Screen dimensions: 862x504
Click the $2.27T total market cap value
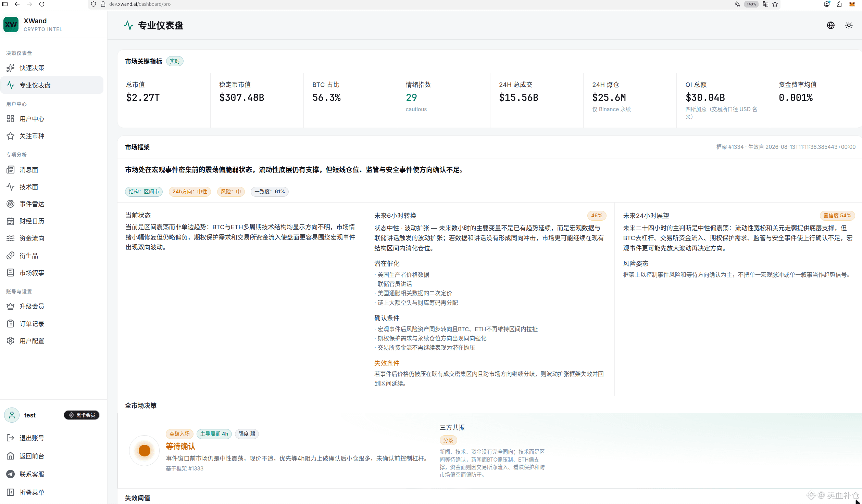[143, 98]
